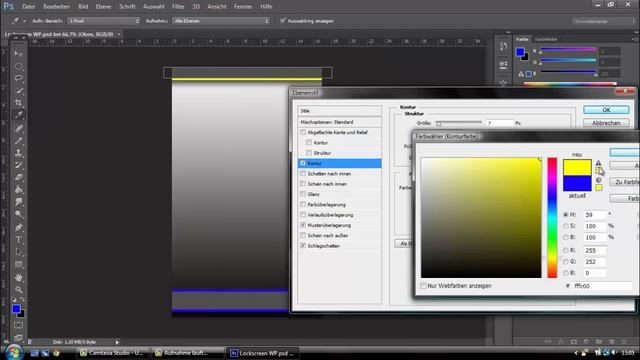Open the Datei menu
Screen dimensions: 640x360
pyautogui.click(x=28, y=7)
